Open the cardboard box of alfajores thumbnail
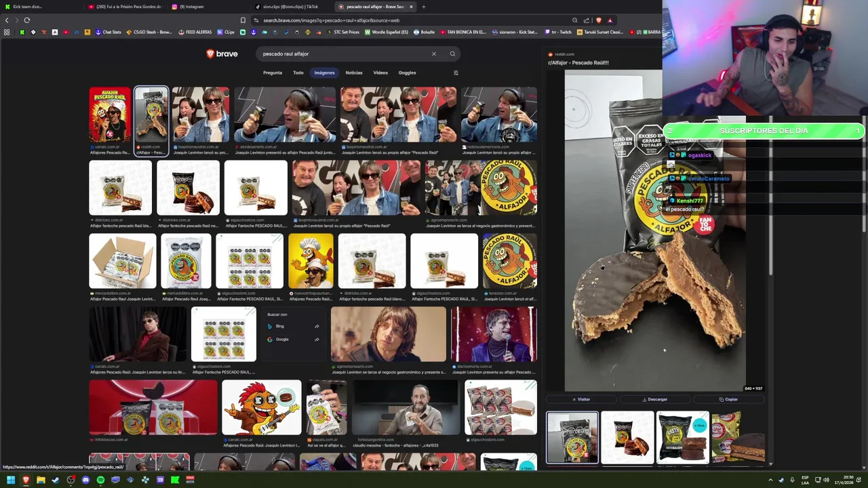This screenshot has width=868, height=488. tap(123, 261)
